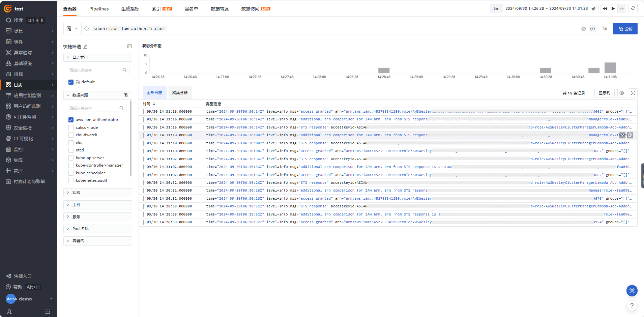Viewport: 644px width, 317px height.
Task: Click the refresh icon in the time toolbar
Action: tap(633, 8)
